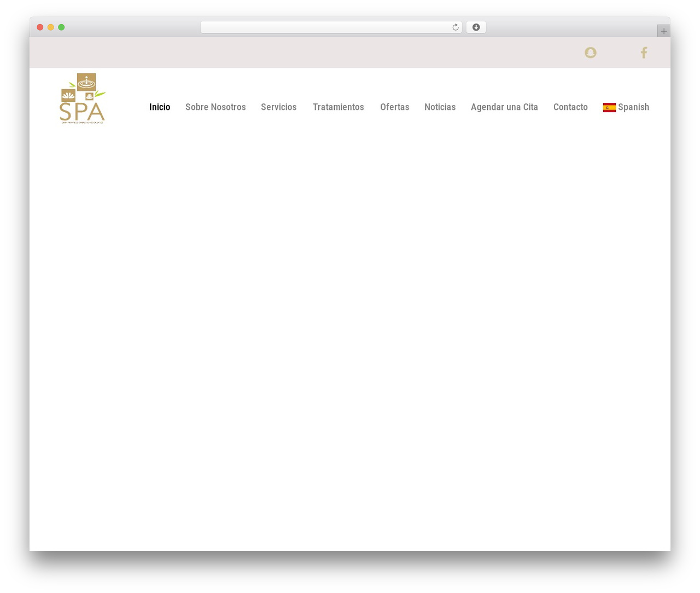
Task: Open the Noticias section
Action: (440, 107)
